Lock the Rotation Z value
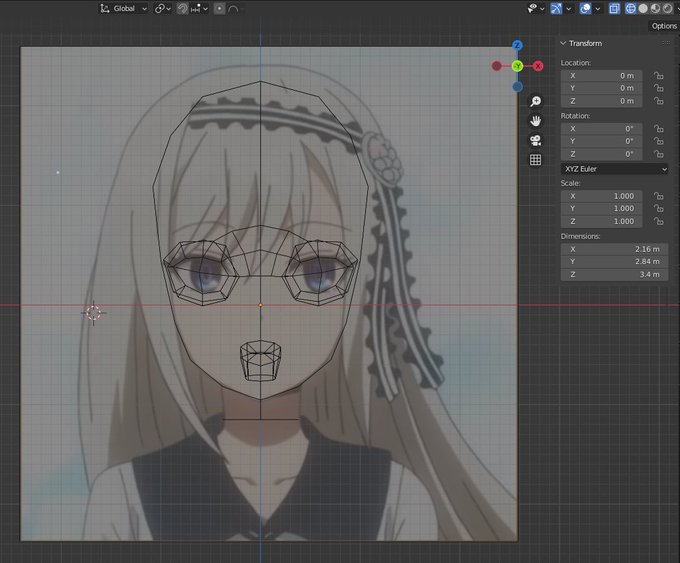 pyautogui.click(x=658, y=154)
